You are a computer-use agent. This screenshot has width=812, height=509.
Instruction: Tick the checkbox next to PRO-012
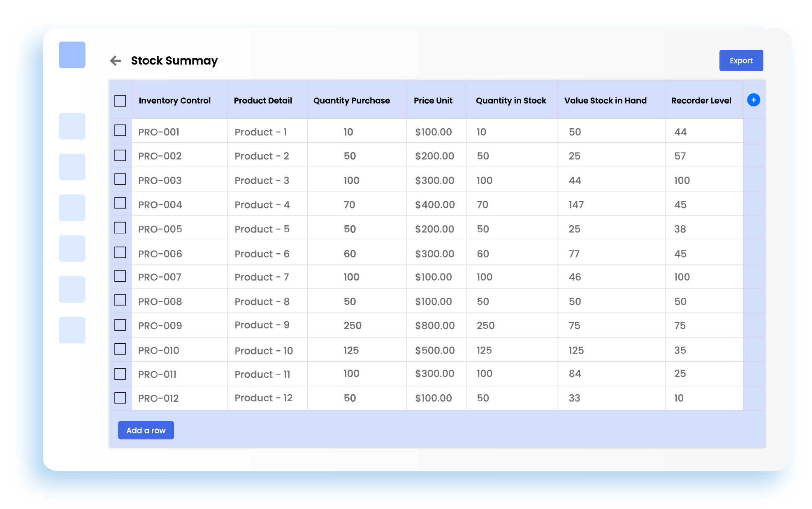pyautogui.click(x=120, y=398)
